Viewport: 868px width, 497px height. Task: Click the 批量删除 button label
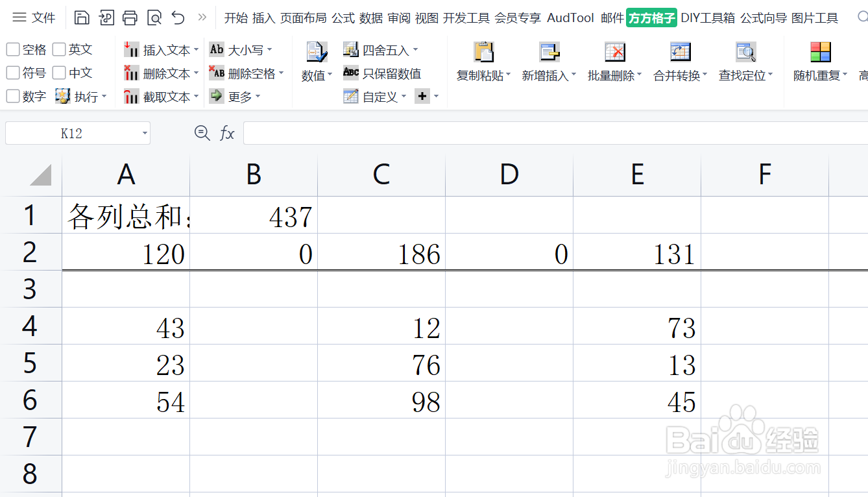tap(611, 75)
